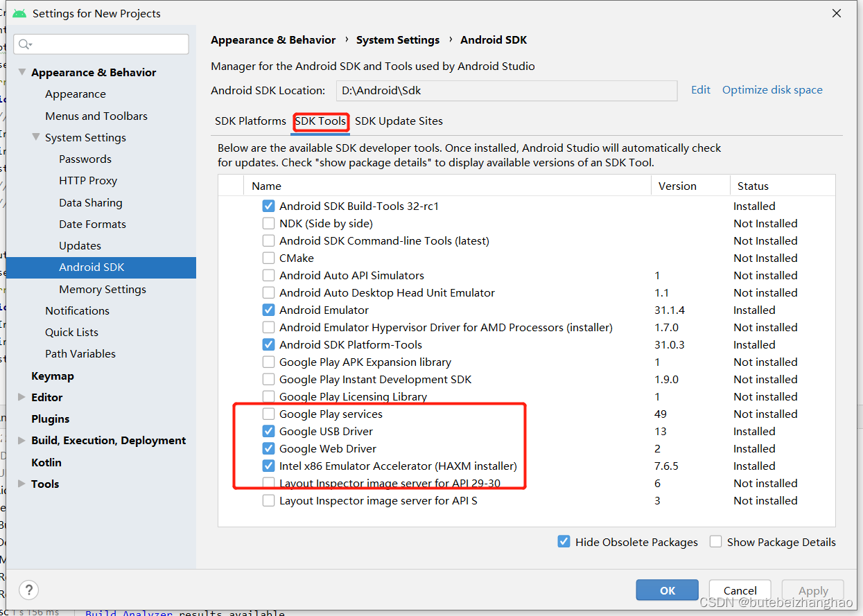
Task: Toggle Hide Obsolete Packages checkbox
Action: pyautogui.click(x=564, y=542)
